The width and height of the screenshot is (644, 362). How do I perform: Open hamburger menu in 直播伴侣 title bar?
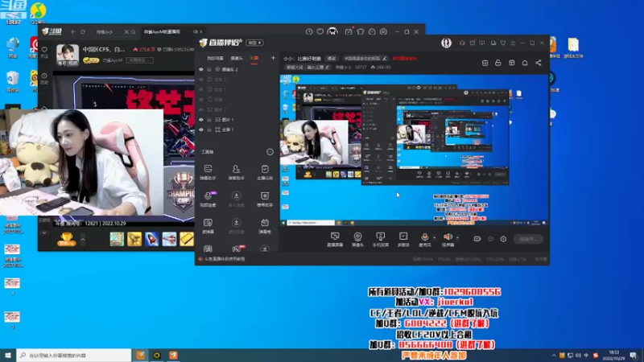pos(513,43)
